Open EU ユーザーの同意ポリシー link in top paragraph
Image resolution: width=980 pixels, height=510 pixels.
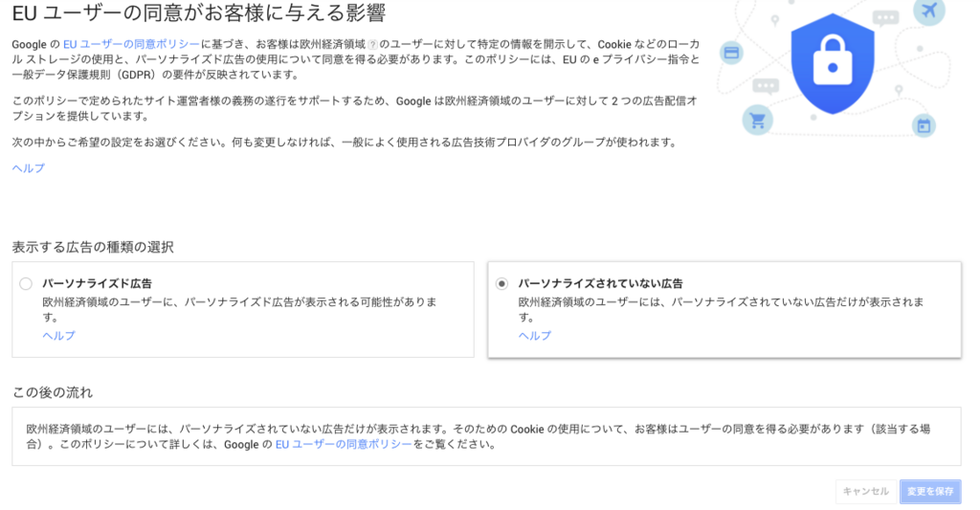point(131,44)
